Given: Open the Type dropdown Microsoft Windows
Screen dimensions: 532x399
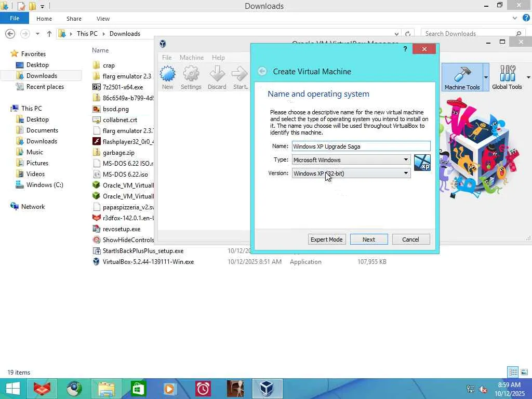Looking at the screenshot, I should click(x=351, y=160).
